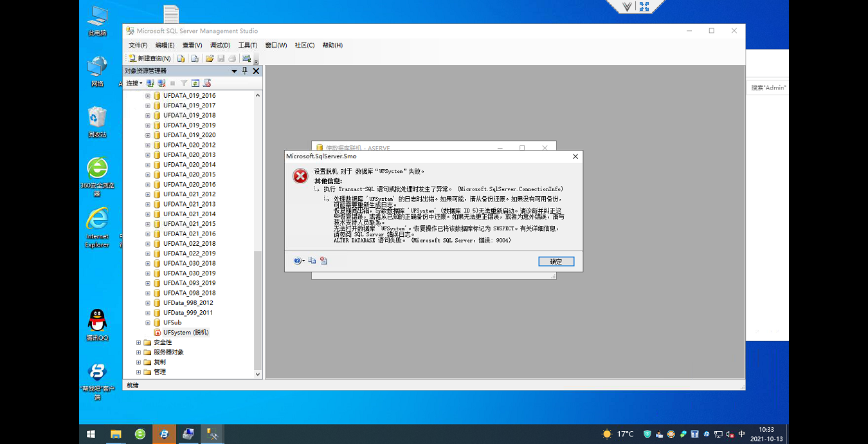Viewport: 868px width, 444px height.
Task: Open File Explorer from the taskbar
Action: (x=116, y=434)
